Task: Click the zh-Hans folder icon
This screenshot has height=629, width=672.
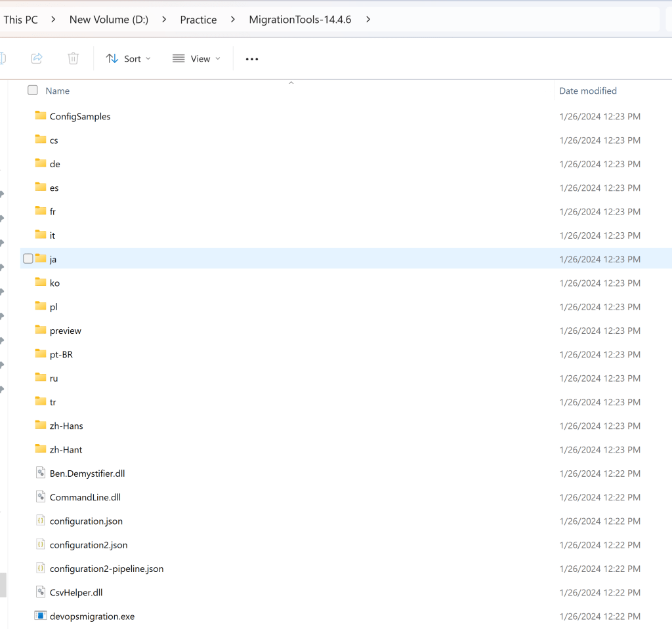Action: pyautogui.click(x=41, y=426)
